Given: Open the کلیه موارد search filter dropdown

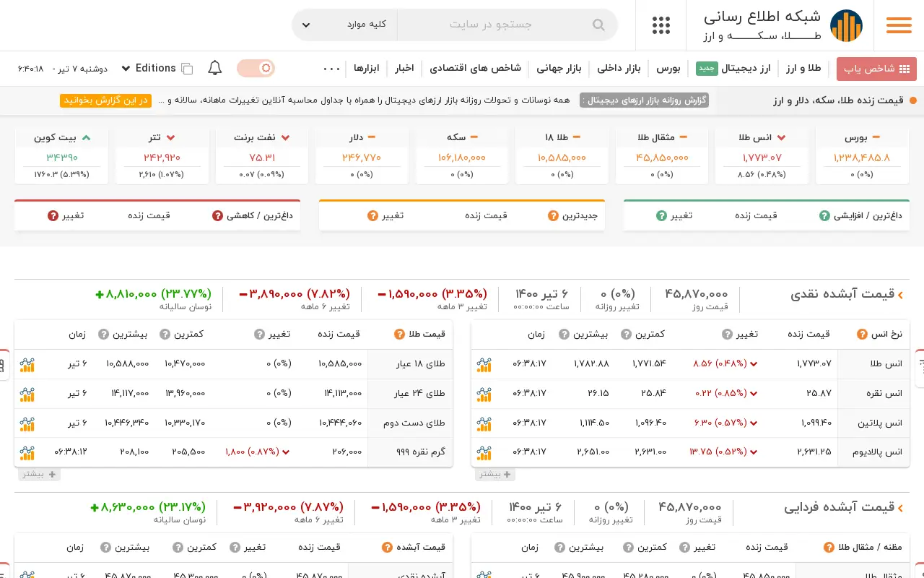Looking at the screenshot, I should tap(344, 25).
